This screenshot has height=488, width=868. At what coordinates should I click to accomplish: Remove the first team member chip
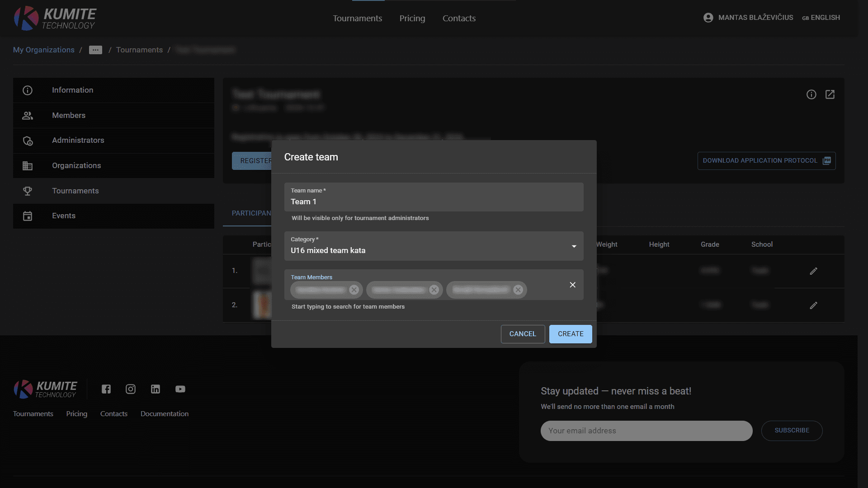tap(354, 290)
